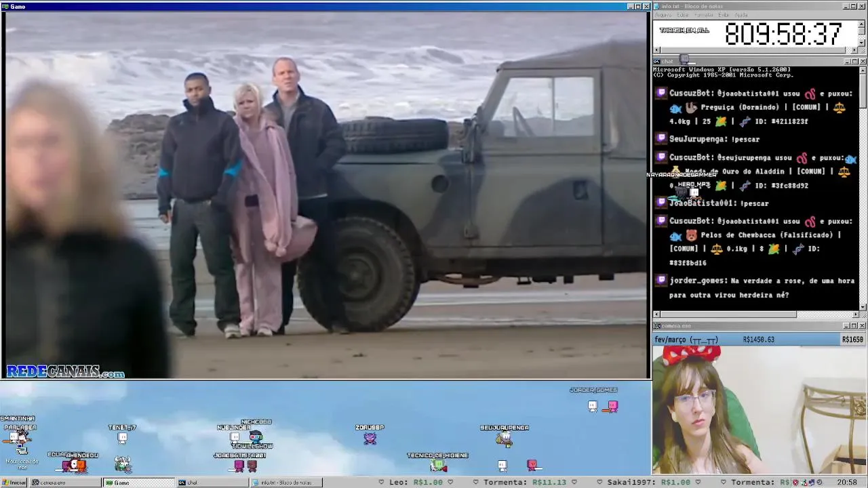The image size is (868, 488).
Task: Click the sloth emote beside Preguiça (Dormindo)
Action: coord(691,107)
